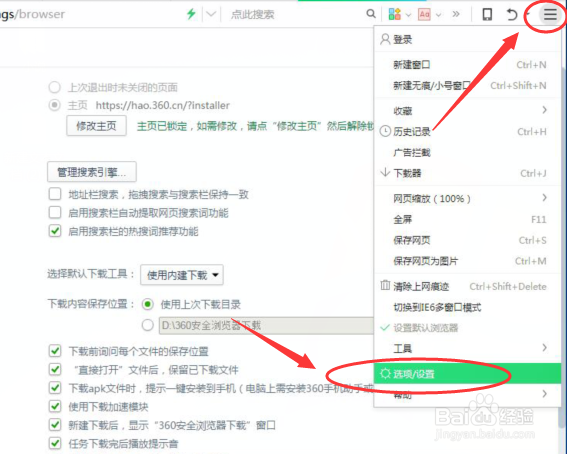Image resolution: width=567 pixels, height=454 pixels.
Task: Choose 新建无痕/小号窗口 menu item
Action: click(468, 86)
